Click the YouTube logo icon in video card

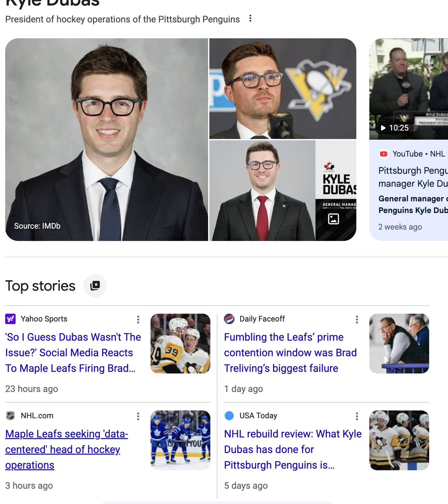pos(383,154)
